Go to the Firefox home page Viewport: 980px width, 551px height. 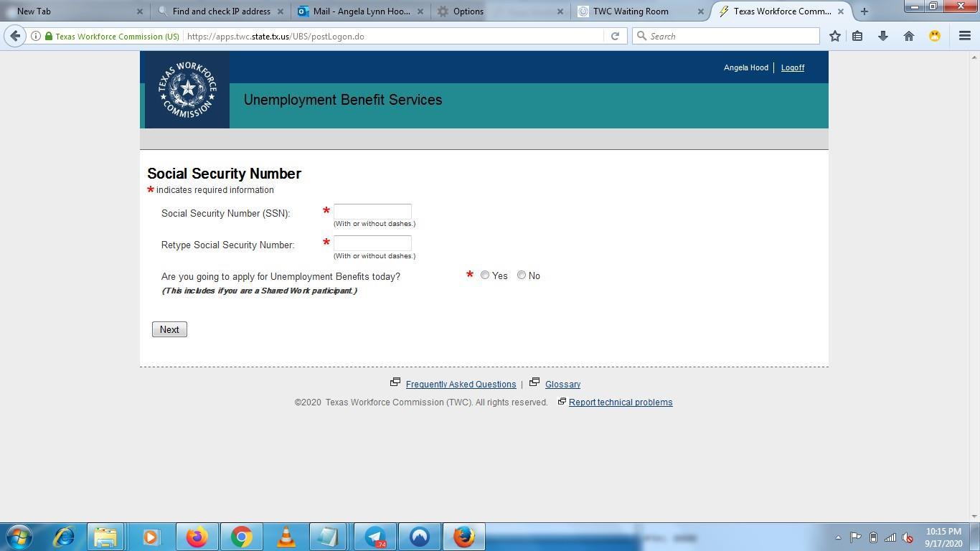point(909,36)
